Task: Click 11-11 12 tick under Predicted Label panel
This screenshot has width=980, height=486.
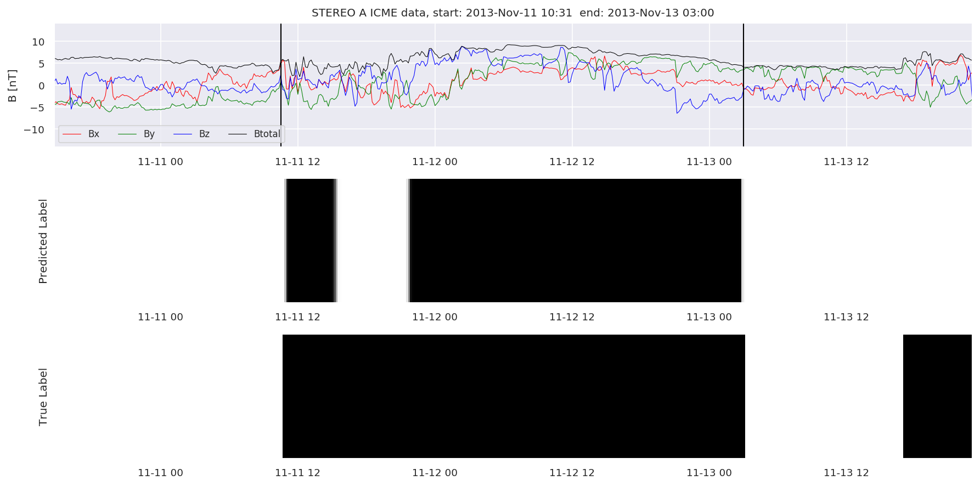Action: pyautogui.click(x=297, y=317)
